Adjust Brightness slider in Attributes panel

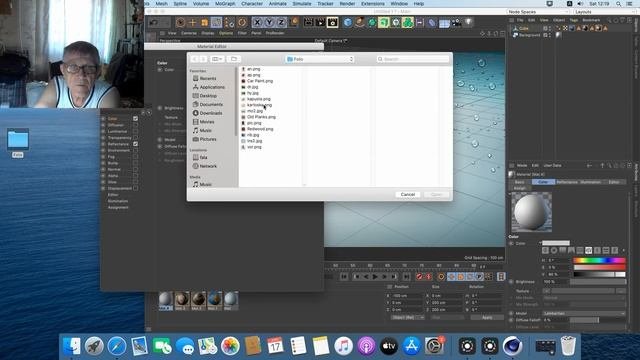pos(598,282)
